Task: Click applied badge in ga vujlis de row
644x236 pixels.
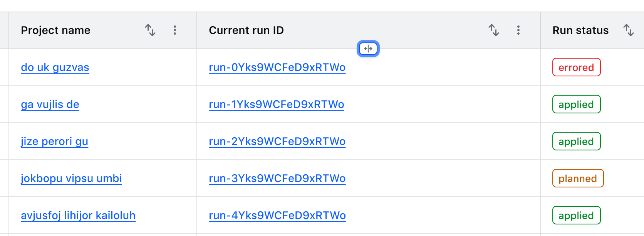Action: [x=576, y=105]
